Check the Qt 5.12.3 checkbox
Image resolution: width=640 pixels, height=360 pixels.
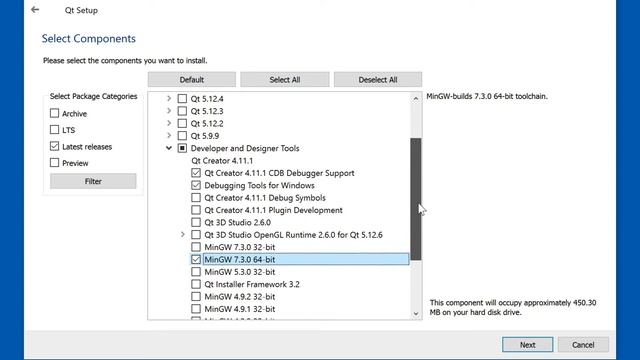click(182, 111)
